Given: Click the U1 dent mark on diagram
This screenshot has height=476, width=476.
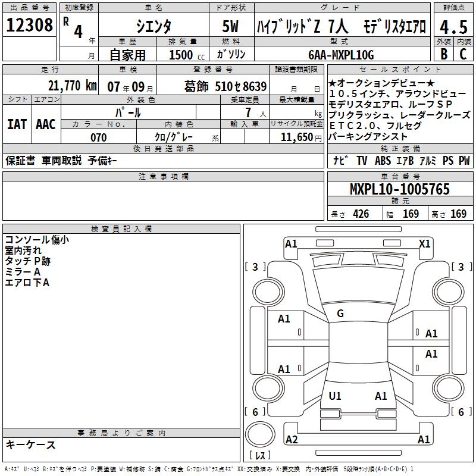Looking at the screenshot, I should click(335, 396).
